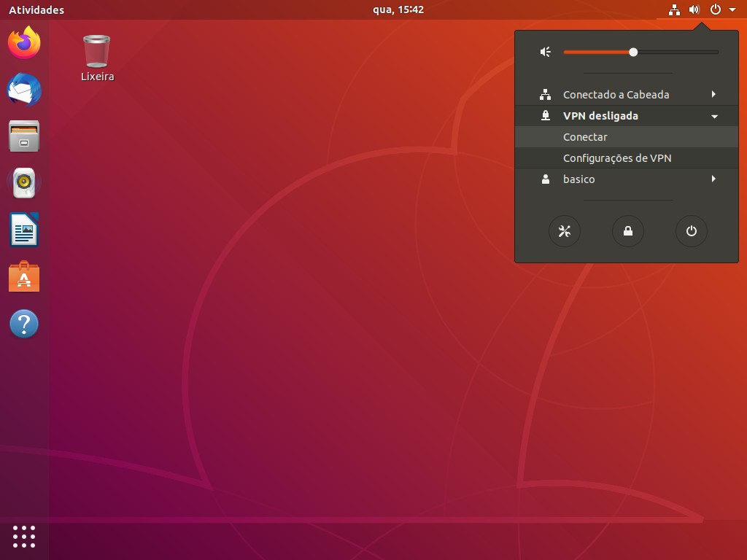This screenshot has height=560, width=747.
Task: Click Conectado a Cabeada menu label
Action: tap(616, 95)
